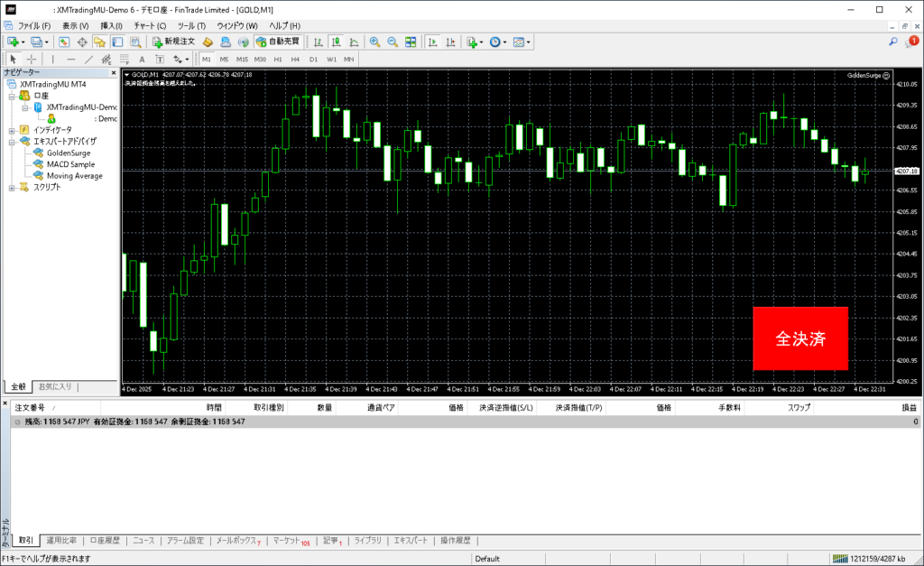The width and height of the screenshot is (924, 566).
Task: Click the tile windows icon
Action: (411, 42)
